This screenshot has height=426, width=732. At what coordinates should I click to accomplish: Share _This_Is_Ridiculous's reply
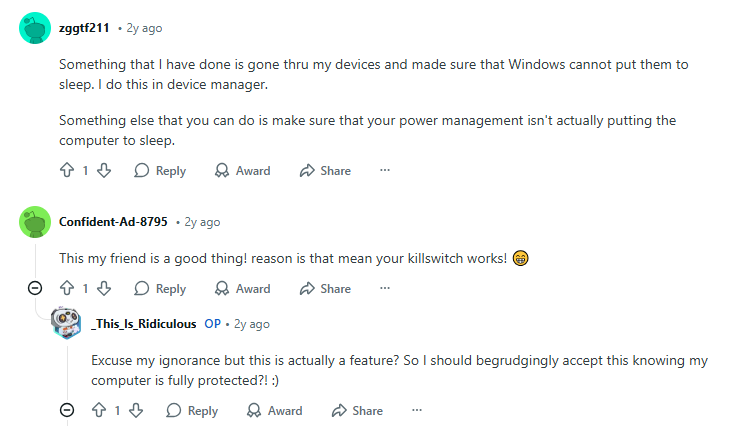coord(358,411)
